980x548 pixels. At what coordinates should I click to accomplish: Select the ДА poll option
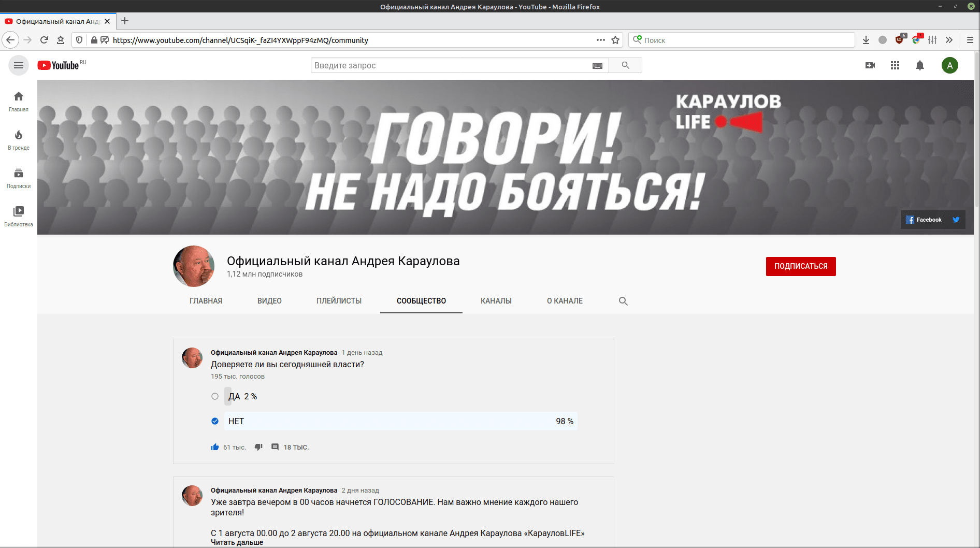pos(215,396)
